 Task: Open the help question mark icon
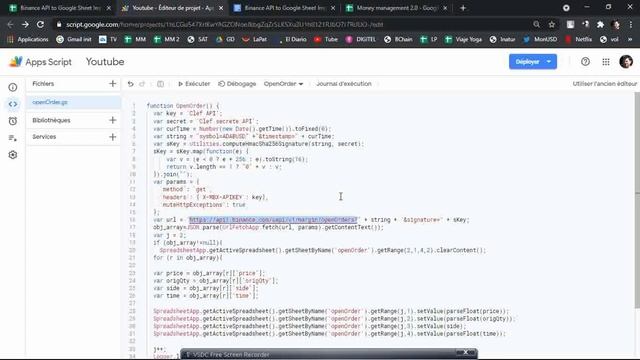click(x=585, y=62)
